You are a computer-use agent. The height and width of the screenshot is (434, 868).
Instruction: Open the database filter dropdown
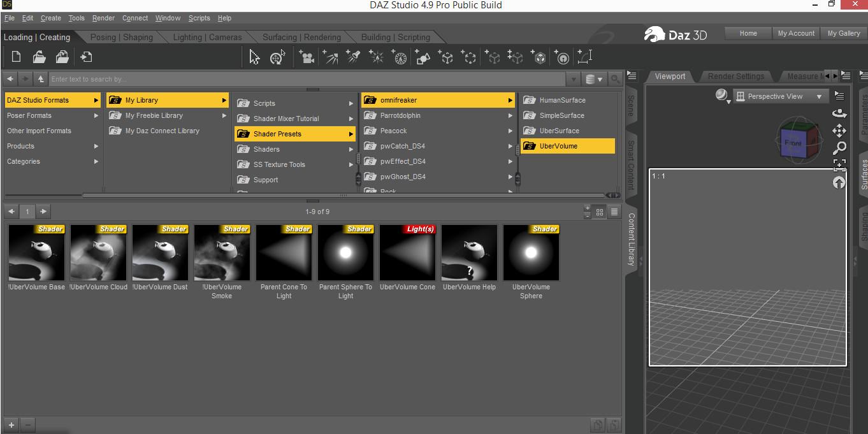(593, 79)
